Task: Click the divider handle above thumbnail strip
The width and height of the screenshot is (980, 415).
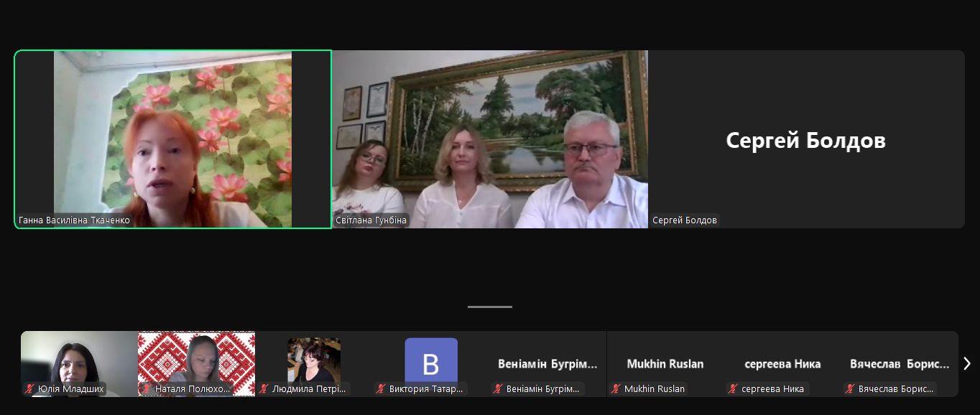Action: click(x=490, y=307)
